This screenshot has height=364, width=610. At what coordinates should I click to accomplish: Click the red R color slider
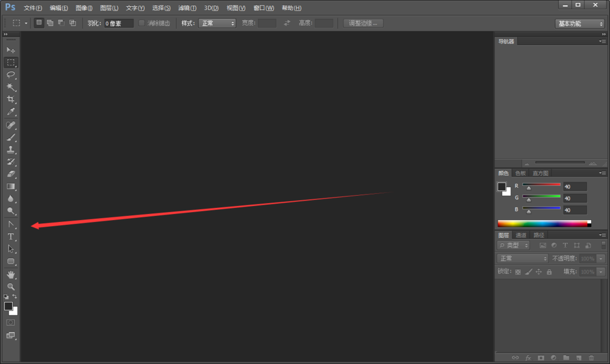pyautogui.click(x=541, y=185)
